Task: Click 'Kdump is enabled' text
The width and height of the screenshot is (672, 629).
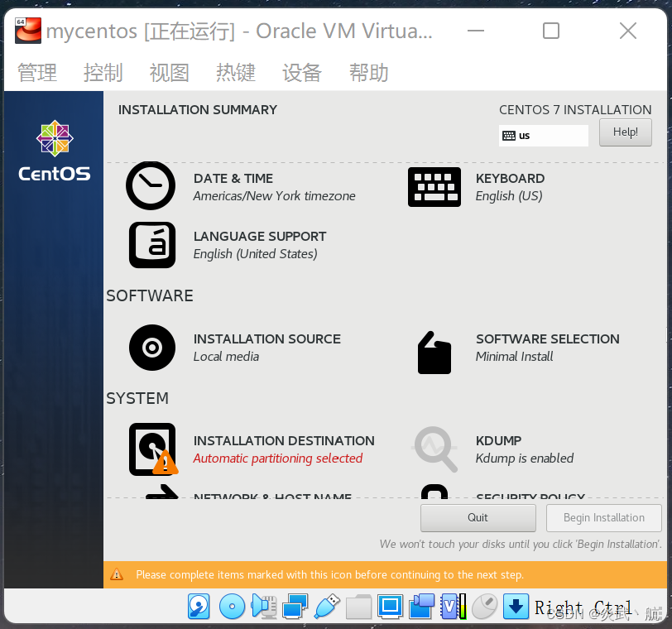Action: pyautogui.click(x=525, y=459)
